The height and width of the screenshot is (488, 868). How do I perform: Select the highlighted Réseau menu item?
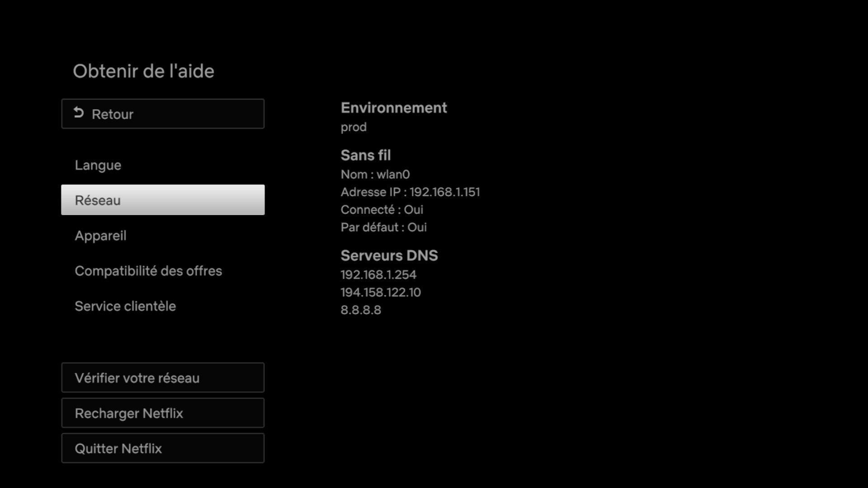point(163,200)
